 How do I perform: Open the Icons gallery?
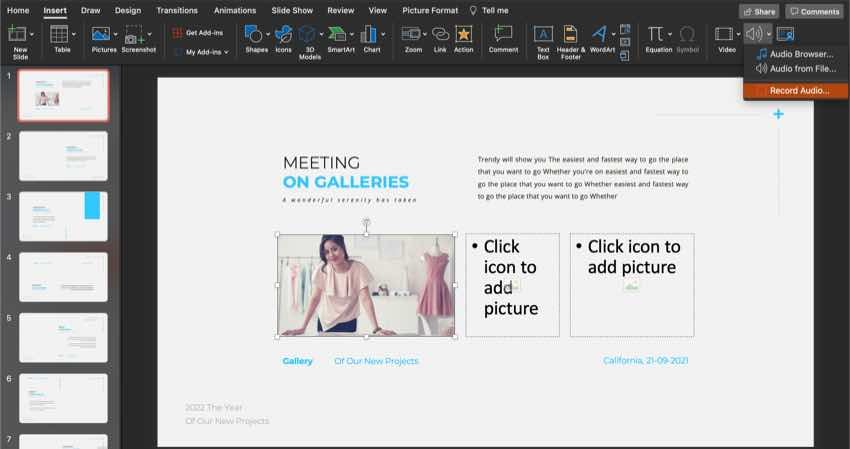[283, 35]
